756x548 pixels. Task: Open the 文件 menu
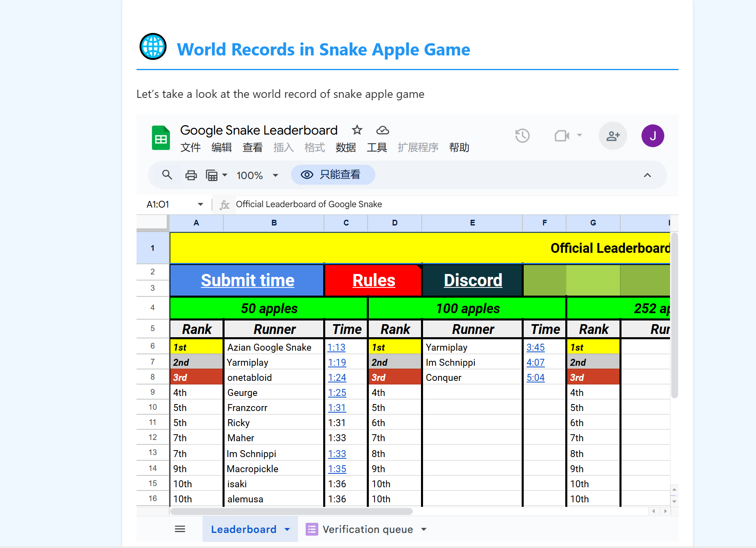(x=190, y=147)
